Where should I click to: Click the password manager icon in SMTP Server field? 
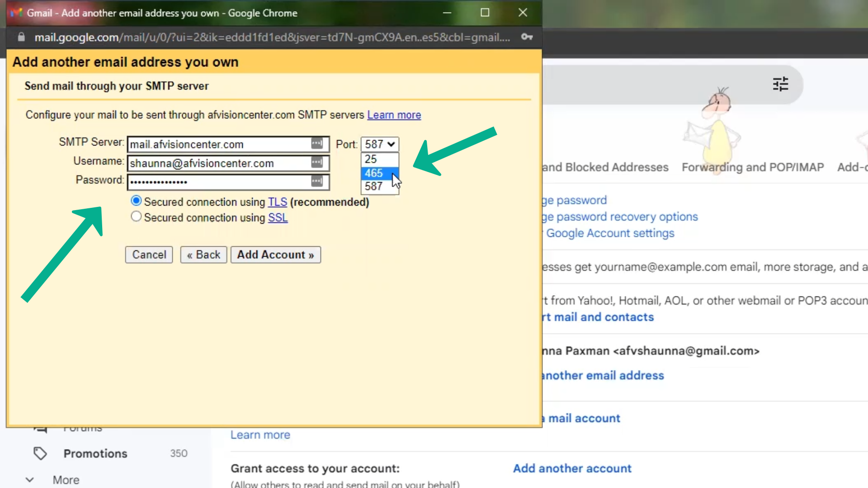[x=317, y=144]
